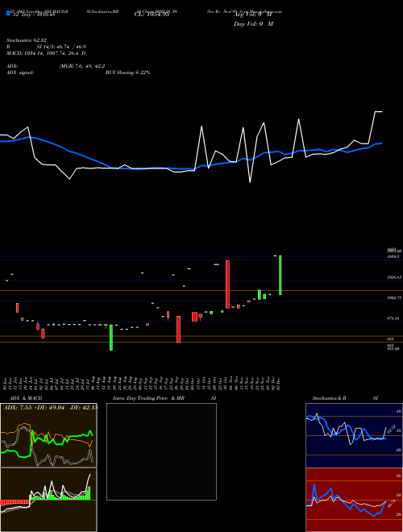Select the 'ADX signal:' label
This screenshot has height=532, width=403.
coord(20,73)
